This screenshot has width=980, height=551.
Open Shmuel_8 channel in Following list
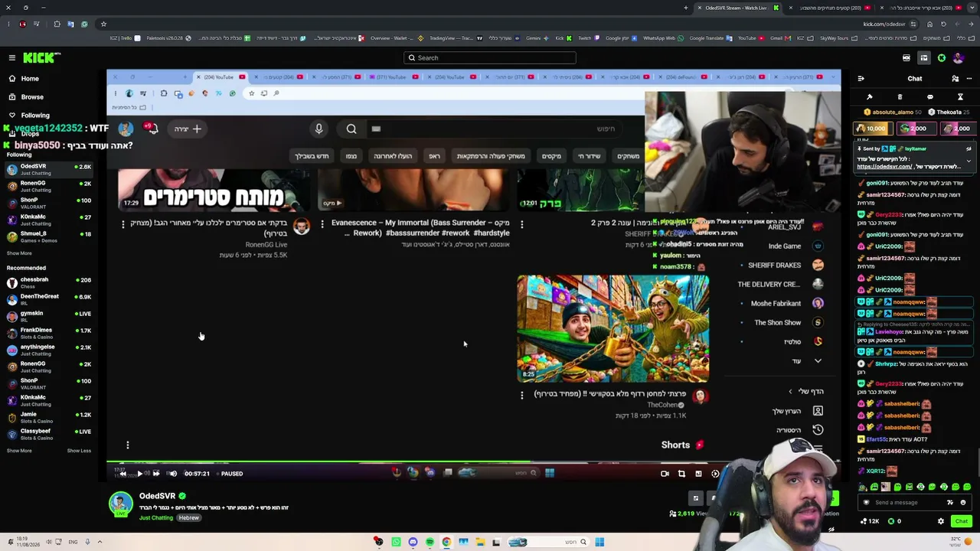(x=49, y=236)
